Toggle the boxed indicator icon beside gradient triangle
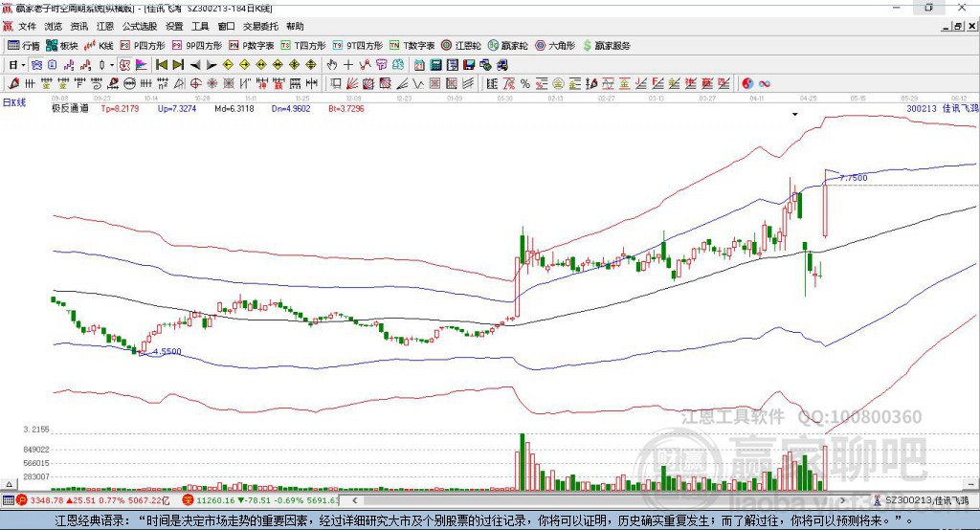The height and width of the screenshot is (530, 980). (x=125, y=65)
